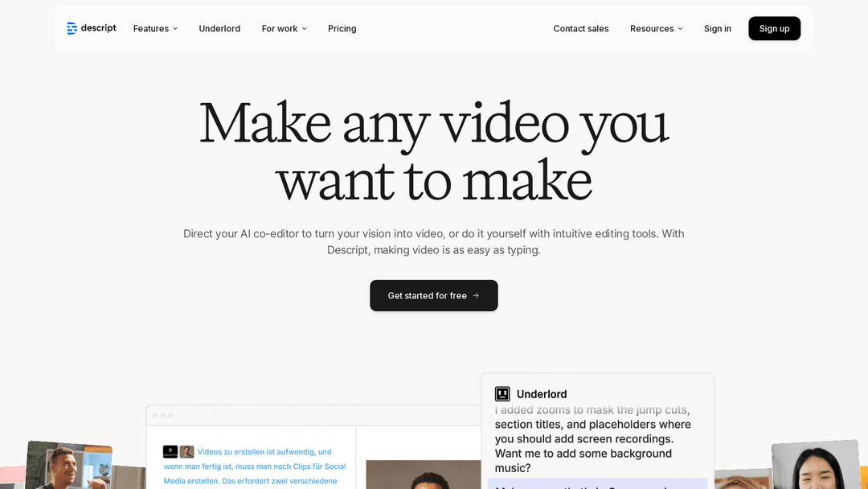Click the 'Direct your AI co-editor' subheading text

[x=434, y=242]
